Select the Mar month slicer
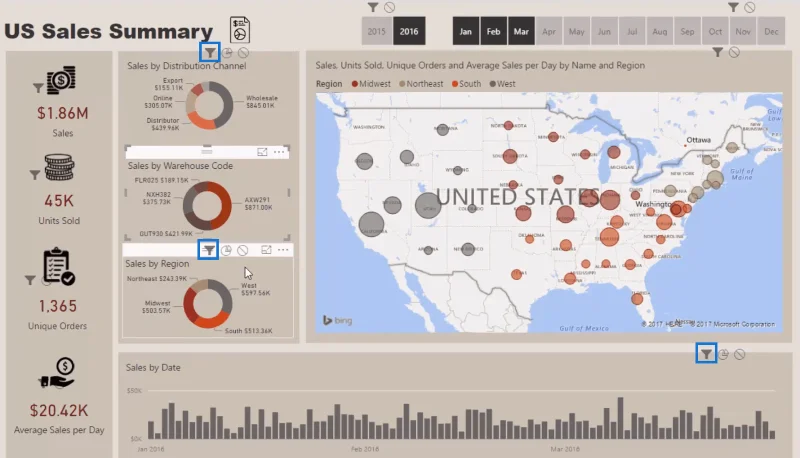The image size is (800, 458). pyautogui.click(x=521, y=31)
